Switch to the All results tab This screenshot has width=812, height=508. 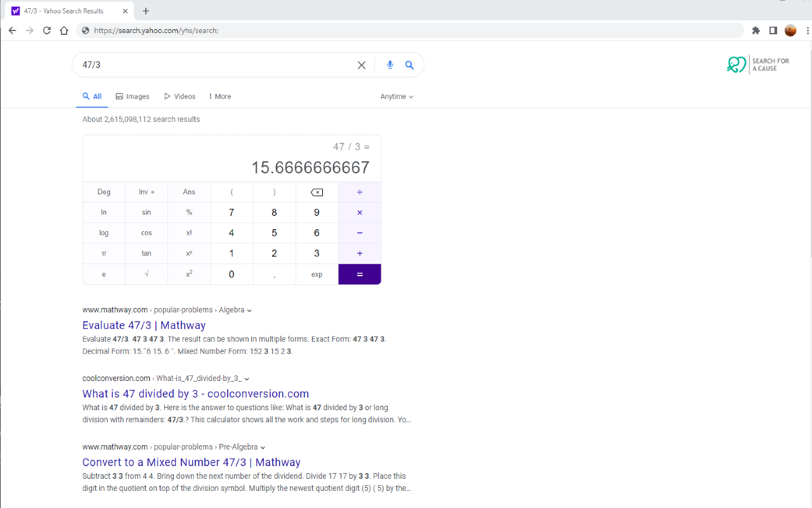[x=92, y=97]
